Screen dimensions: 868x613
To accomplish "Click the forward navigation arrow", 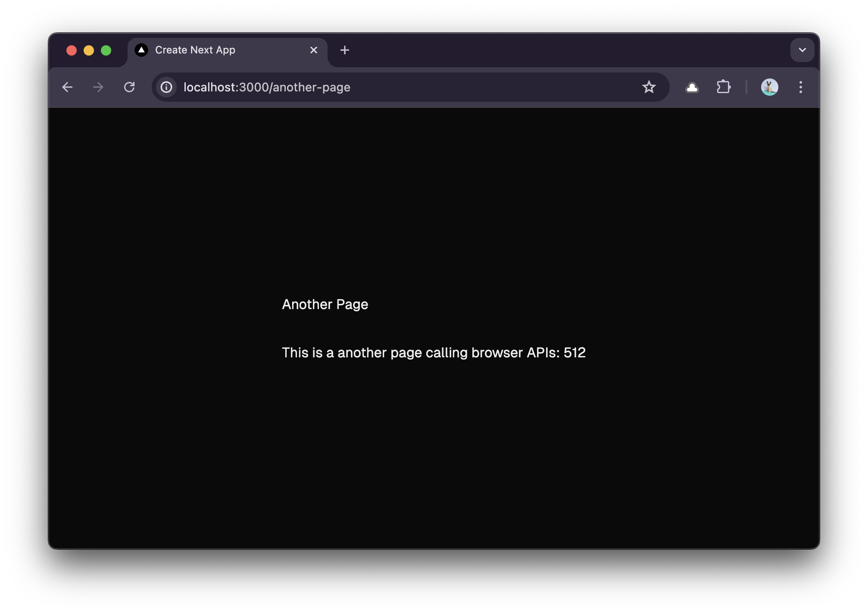I will [98, 87].
